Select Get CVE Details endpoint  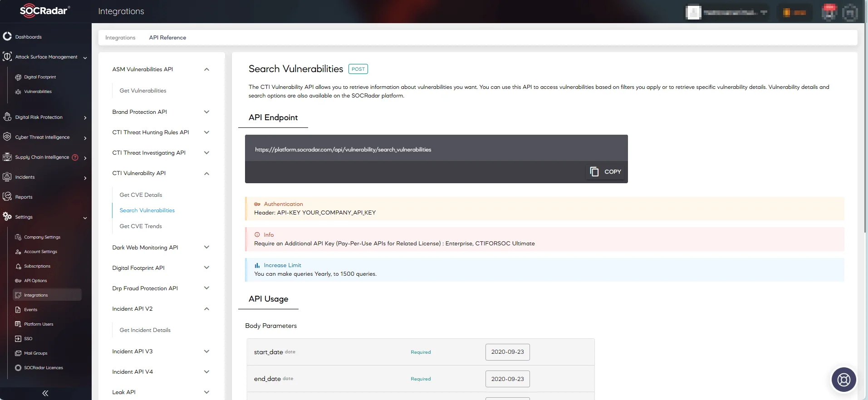pos(141,195)
